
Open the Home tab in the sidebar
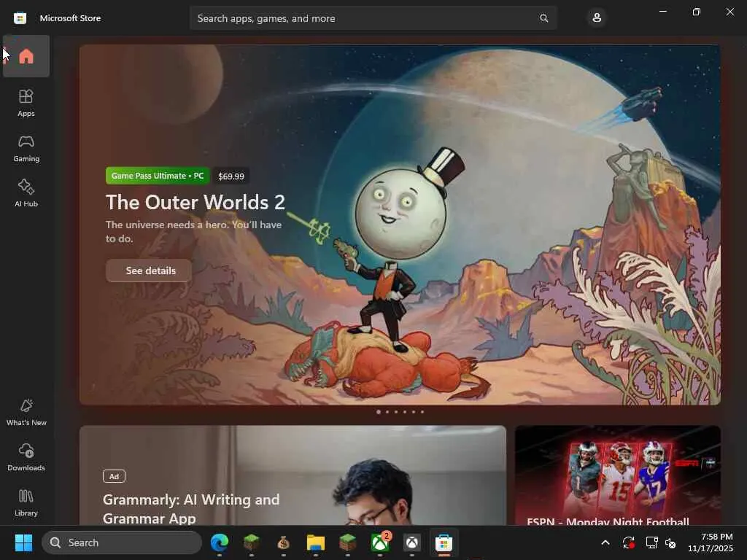[26, 56]
